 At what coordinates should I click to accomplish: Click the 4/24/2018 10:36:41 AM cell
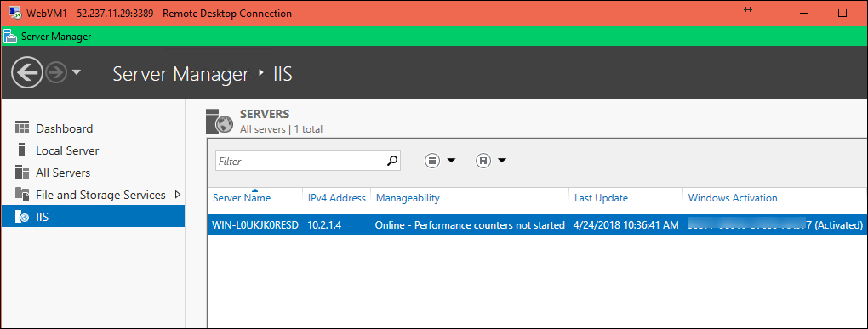point(625,225)
